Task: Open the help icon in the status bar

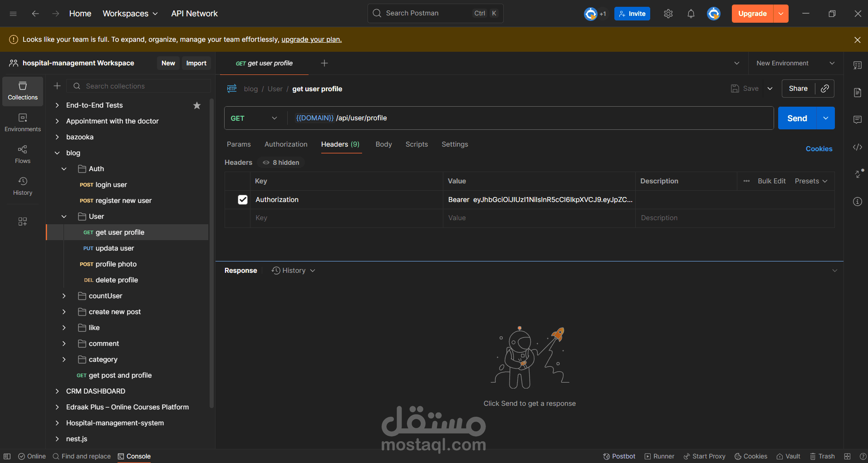Action: (863, 456)
